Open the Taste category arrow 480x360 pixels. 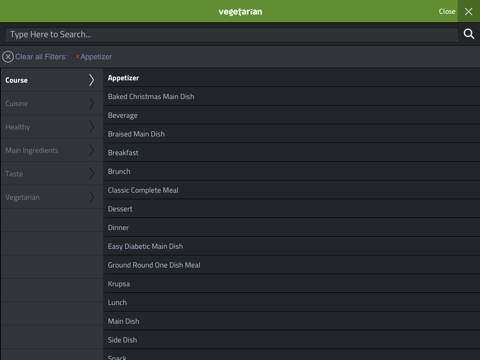(91, 174)
